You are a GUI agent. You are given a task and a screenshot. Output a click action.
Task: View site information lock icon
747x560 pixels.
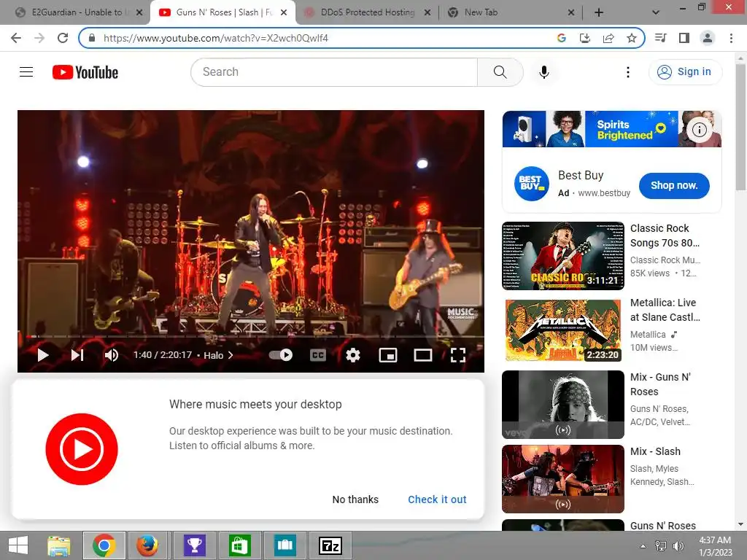click(92, 38)
